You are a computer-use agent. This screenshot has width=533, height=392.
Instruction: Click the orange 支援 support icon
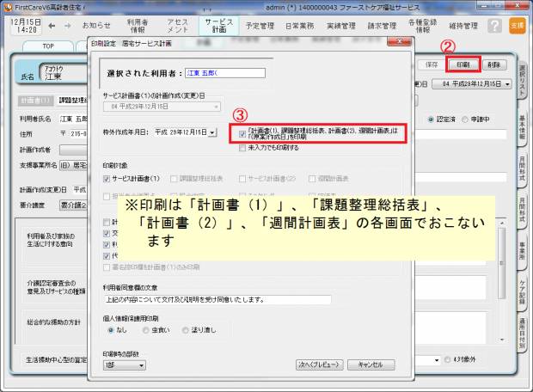[516, 26]
